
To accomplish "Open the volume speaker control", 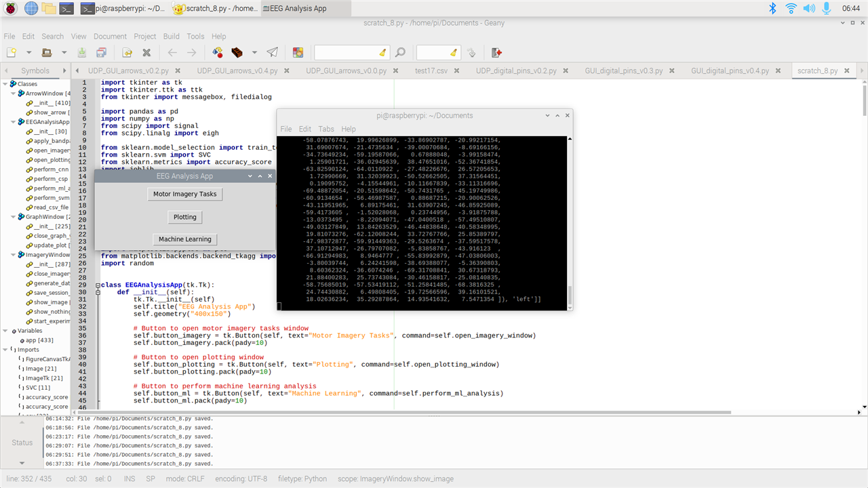I will [x=809, y=8].
